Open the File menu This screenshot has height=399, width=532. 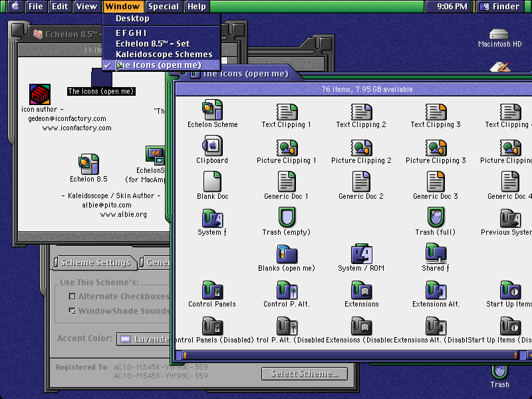point(36,6)
